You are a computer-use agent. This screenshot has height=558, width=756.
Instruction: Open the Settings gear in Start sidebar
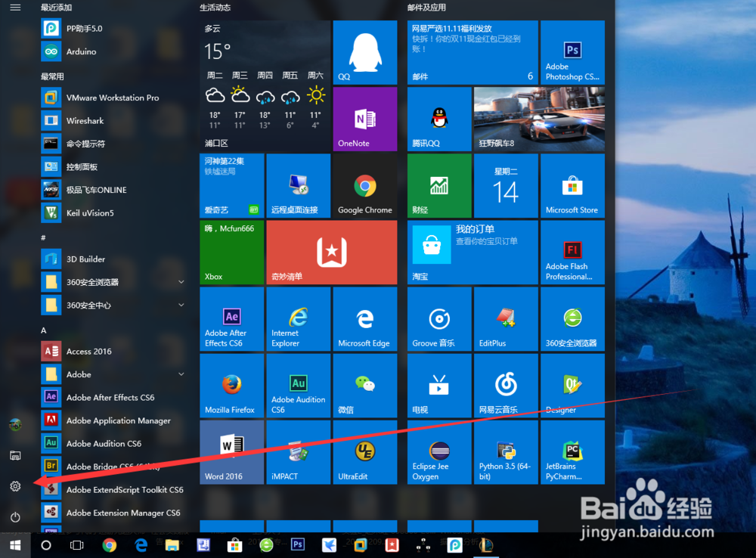point(15,486)
